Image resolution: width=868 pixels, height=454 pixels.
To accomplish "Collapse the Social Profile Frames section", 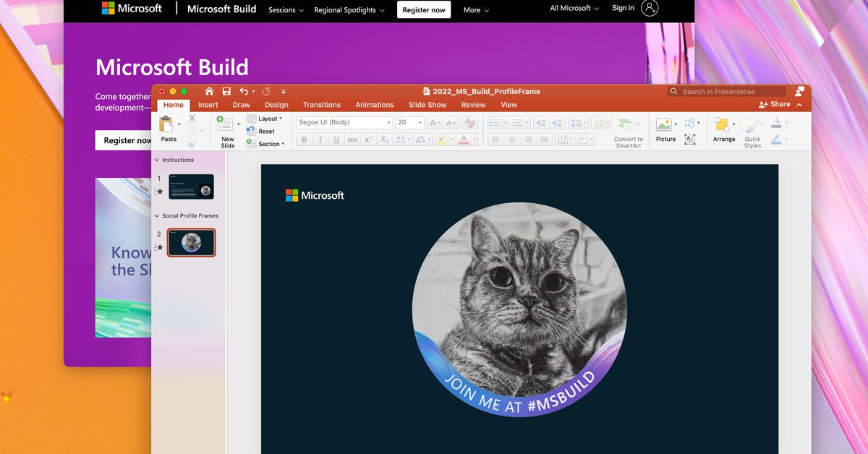I will click(x=157, y=215).
